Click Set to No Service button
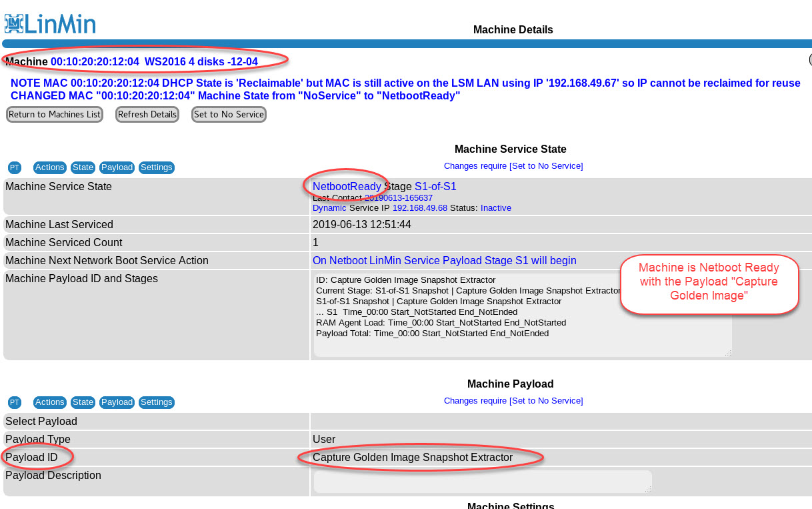This screenshot has height=509, width=812. tap(229, 114)
